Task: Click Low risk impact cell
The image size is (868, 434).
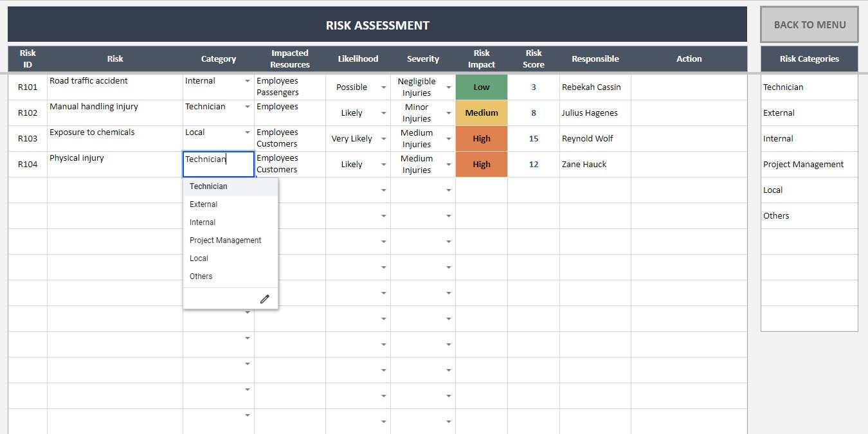Action: click(482, 87)
